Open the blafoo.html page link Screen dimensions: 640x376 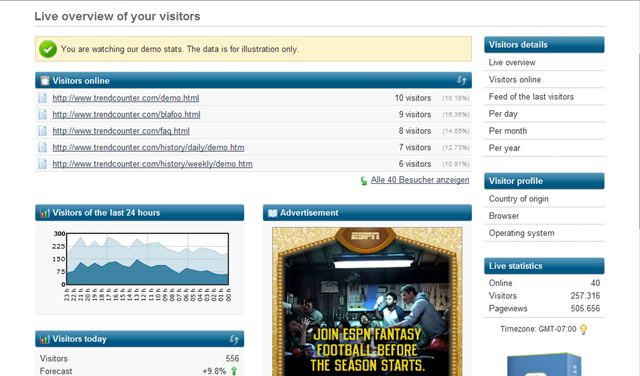pyautogui.click(x=127, y=114)
